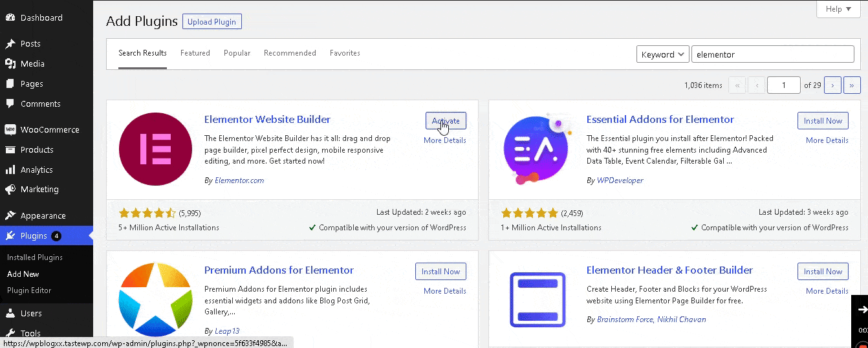Switch to Favorites tab
Viewport: 868px width, 348px height.
pos(345,53)
